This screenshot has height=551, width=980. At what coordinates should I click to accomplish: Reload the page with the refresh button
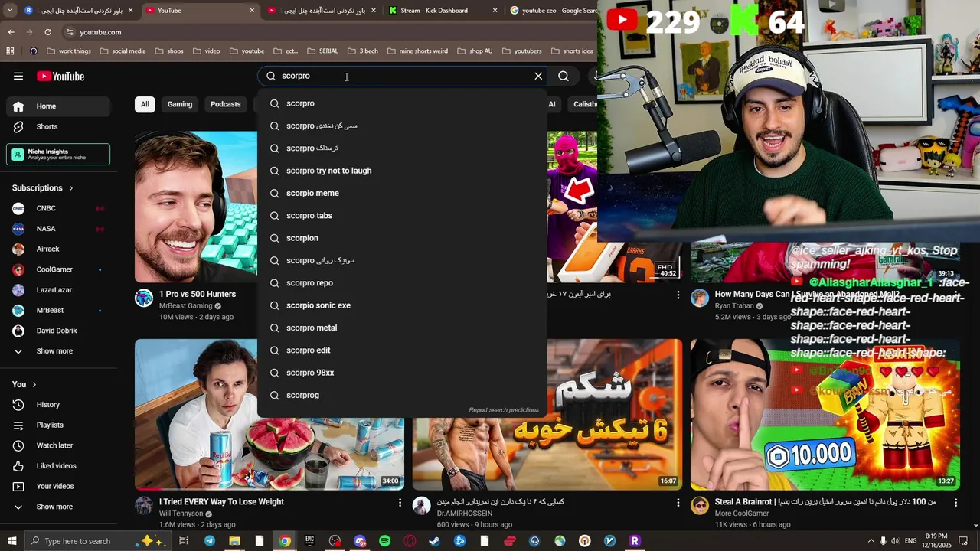click(47, 32)
